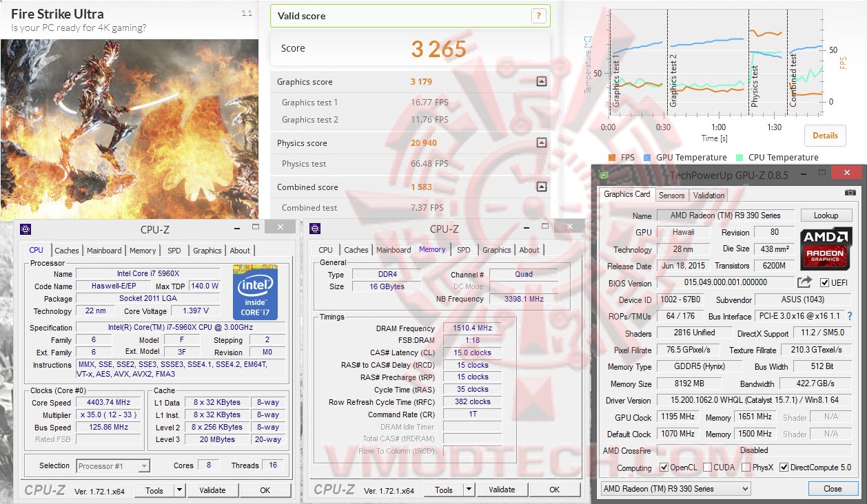
Task: Click the Bandwidth value 422.7 GB/s
Action: click(815, 384)
